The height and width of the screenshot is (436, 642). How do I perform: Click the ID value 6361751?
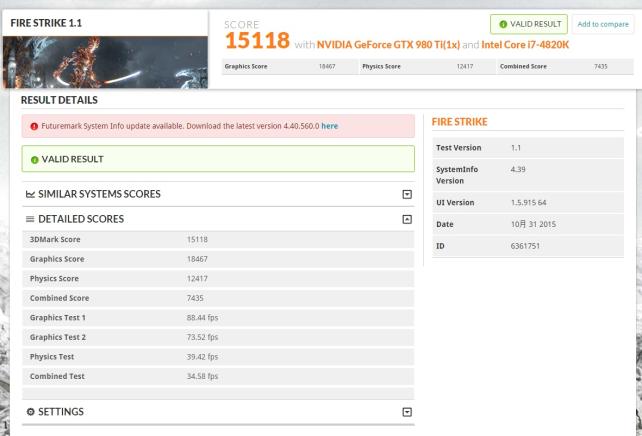(525, 246)
